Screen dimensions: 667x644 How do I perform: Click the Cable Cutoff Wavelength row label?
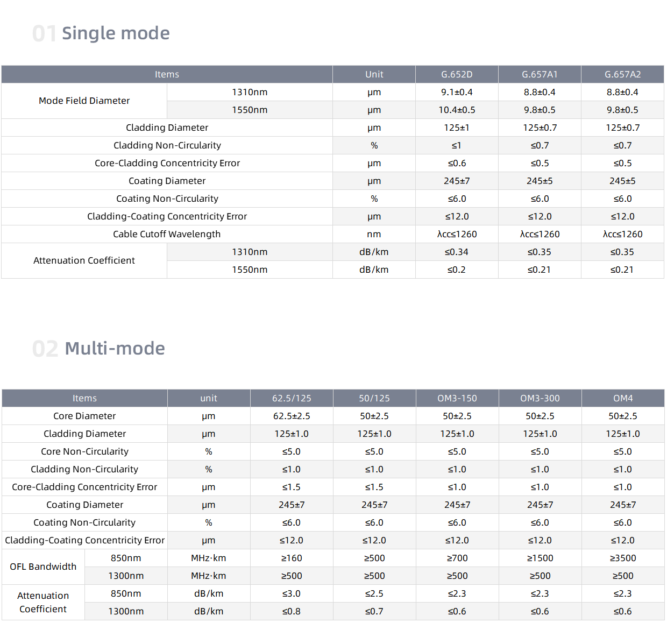click(167, 234)
